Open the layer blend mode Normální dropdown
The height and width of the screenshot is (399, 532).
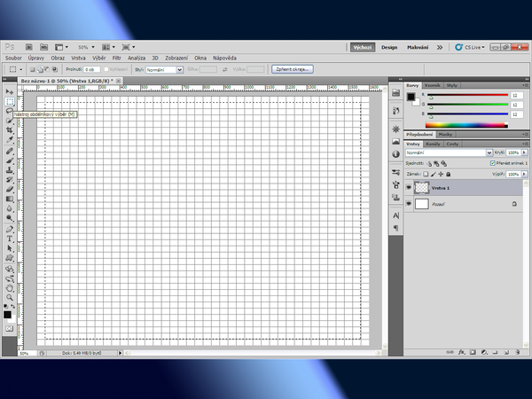pyautogui.click(x=442, y=153)
